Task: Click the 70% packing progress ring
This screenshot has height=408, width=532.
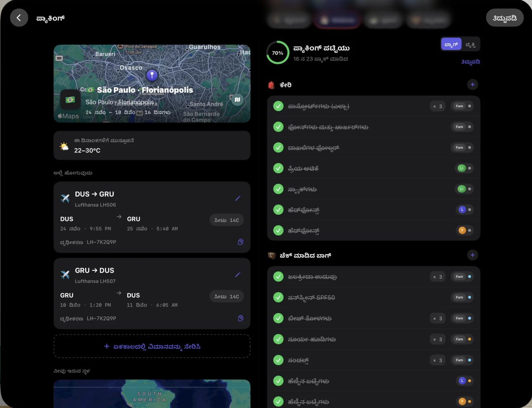Action: point(278,52)
